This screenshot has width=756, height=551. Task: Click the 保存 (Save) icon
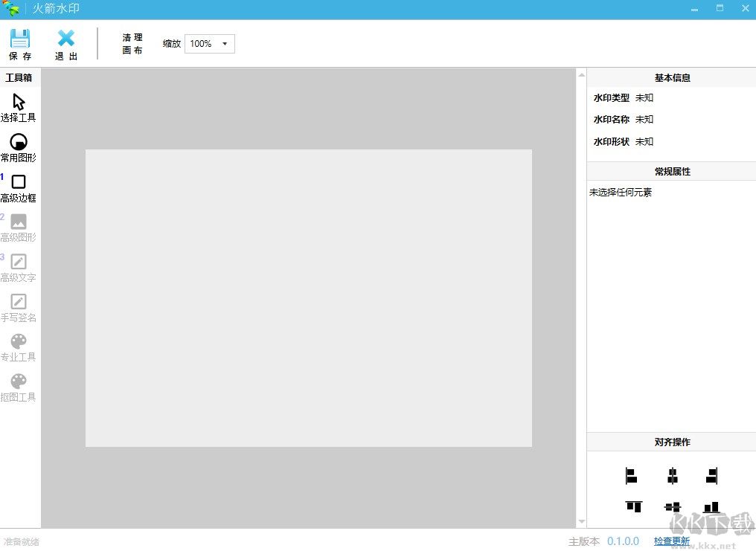coord(20,39)
